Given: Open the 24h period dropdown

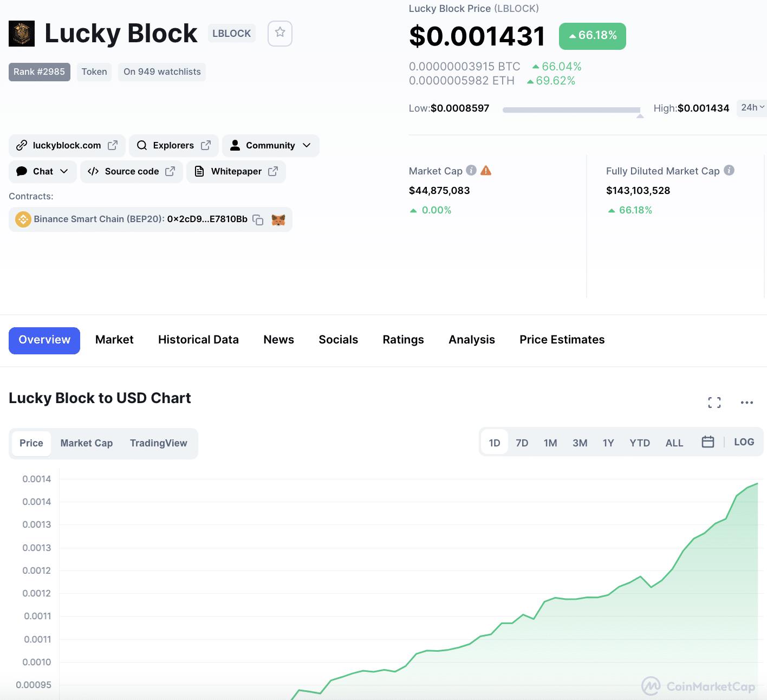Looking at the screenshot, I should pyautogui.click(x=752, y=108).
